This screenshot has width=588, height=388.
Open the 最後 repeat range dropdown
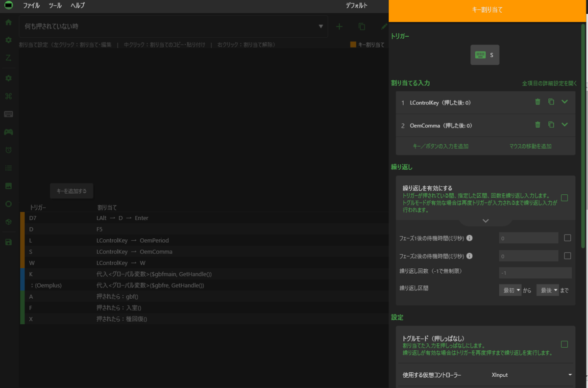point(547,290)
